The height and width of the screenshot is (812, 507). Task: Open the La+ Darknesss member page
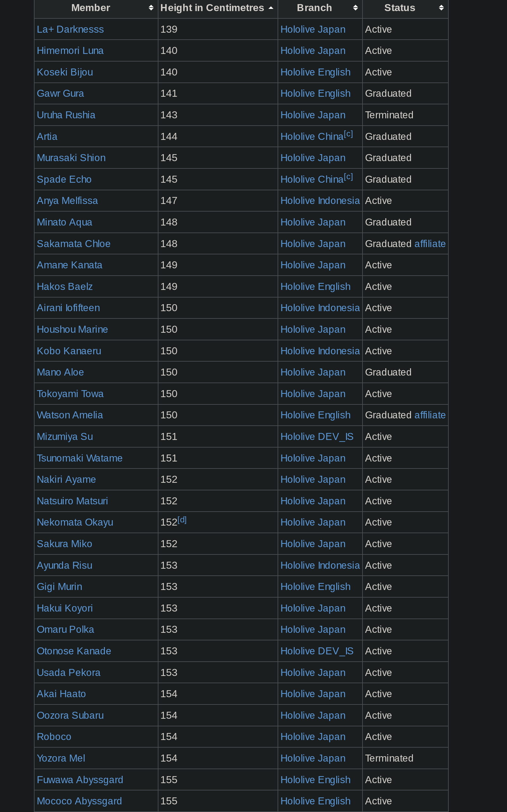(x=70, y=29)
